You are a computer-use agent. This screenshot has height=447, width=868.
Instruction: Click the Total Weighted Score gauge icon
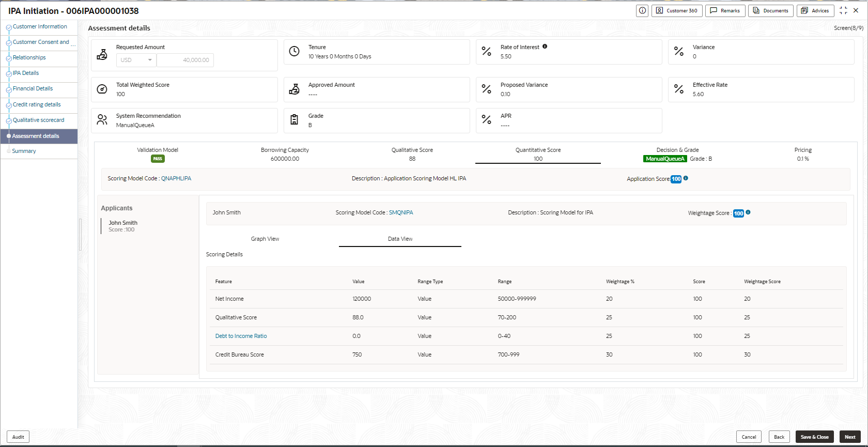[102, 89]
